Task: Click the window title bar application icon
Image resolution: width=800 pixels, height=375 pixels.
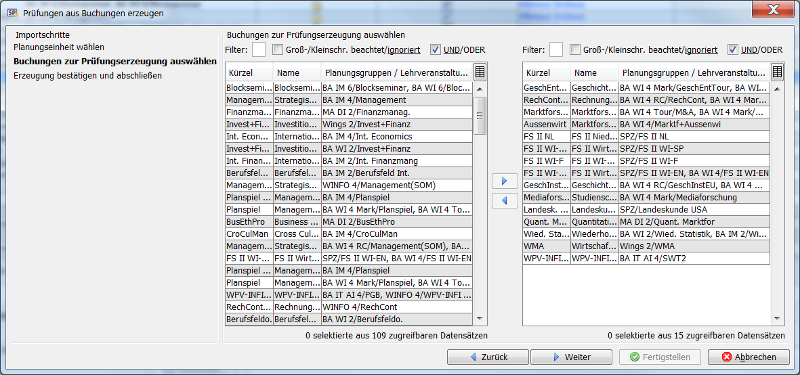Action: [x=13, y=12]
